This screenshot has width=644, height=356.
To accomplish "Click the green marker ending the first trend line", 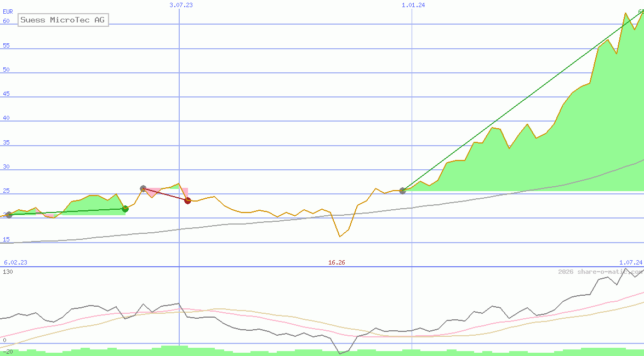I will coord(125,209).
